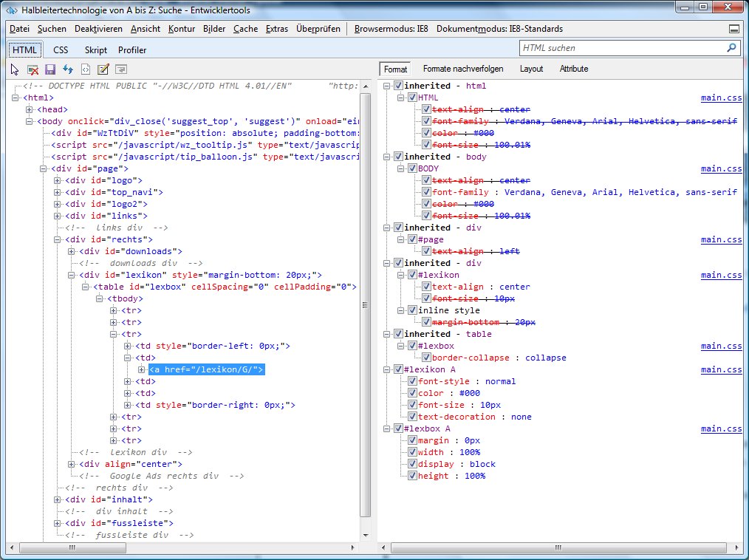
Task: Toggle font-family checkbox under BODY rule
Action: [426, 192]
